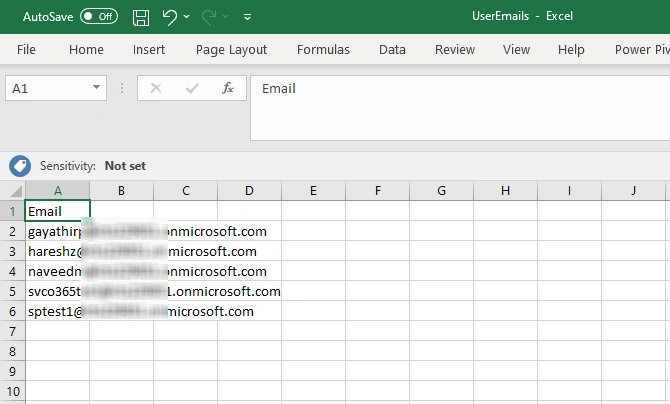Image resolution: width=670 pixels, height=404 pixels.
Task: Select the cell starting with sptest1
Action: point(58,311)
